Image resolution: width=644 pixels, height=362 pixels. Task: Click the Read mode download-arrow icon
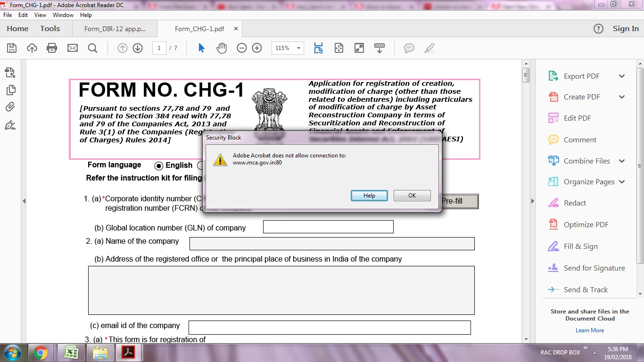point(380,48)
